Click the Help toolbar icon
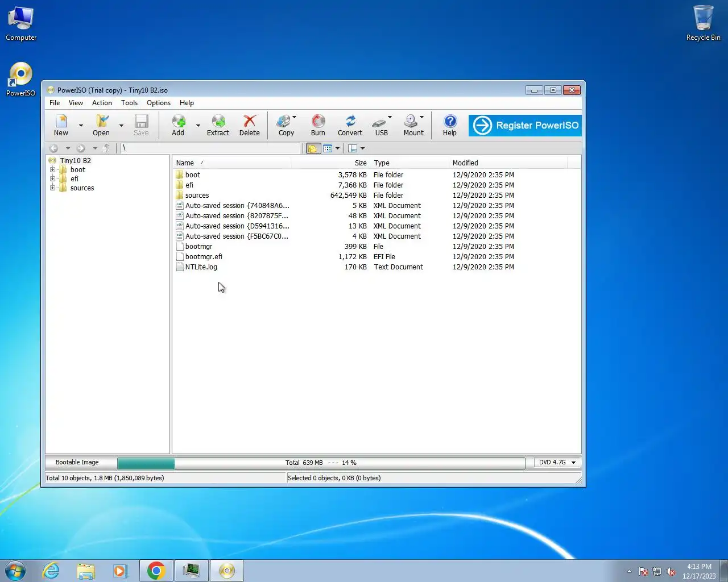728x582 pixels. (450, 125)
